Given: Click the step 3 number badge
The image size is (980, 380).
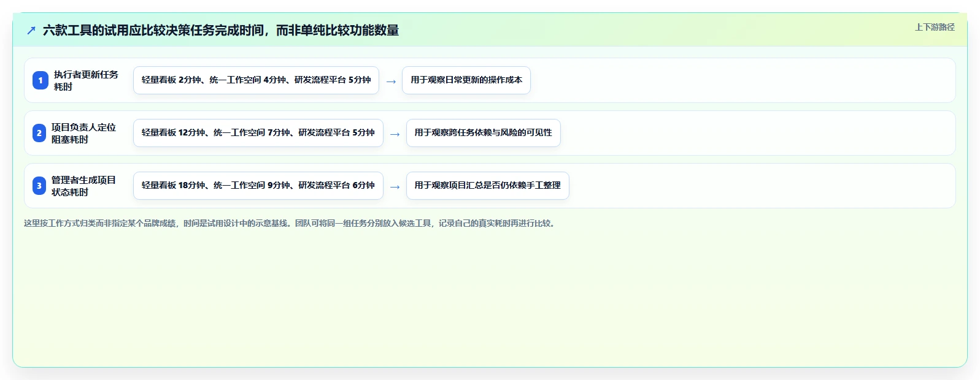Looking at the screenshot, I should (x=39, y=186).
